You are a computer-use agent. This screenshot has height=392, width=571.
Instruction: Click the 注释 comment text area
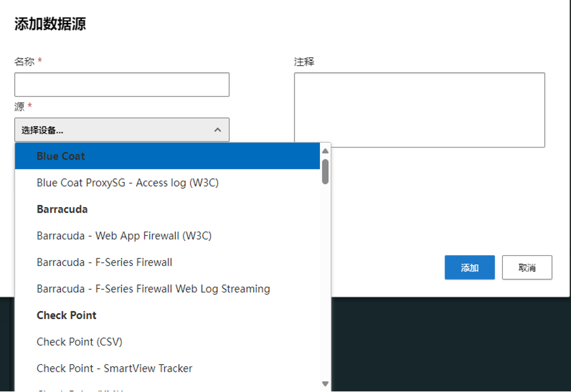[x=419, y=110]
